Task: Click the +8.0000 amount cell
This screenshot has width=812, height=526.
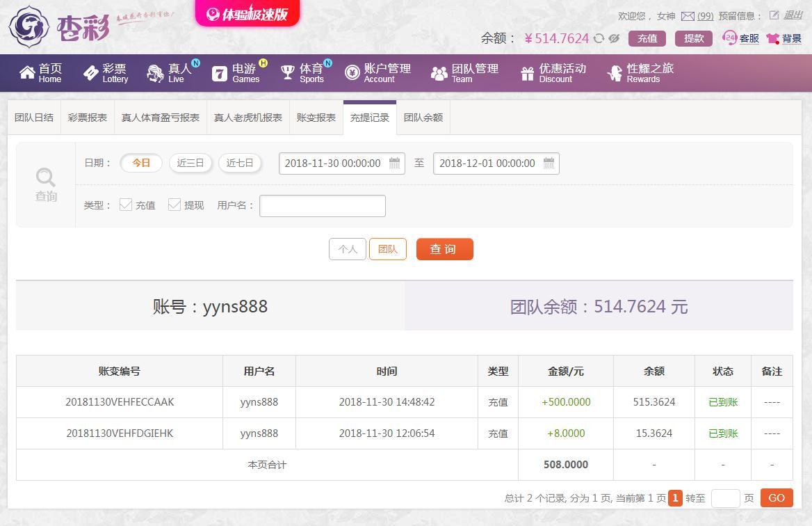Action: [x=566, y=433]
